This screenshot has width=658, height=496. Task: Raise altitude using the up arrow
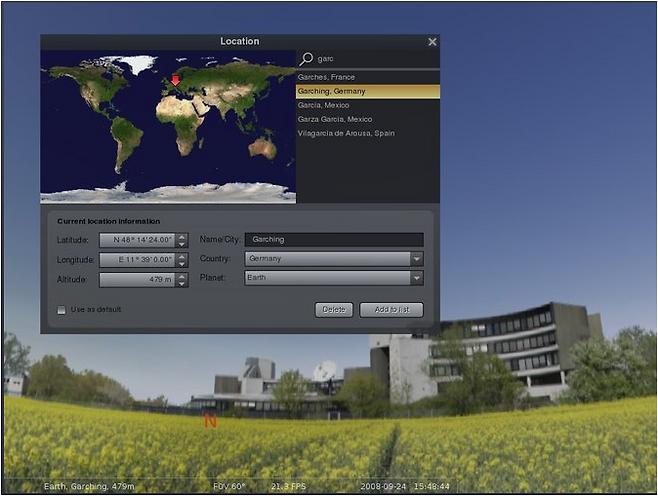(181, 276)
